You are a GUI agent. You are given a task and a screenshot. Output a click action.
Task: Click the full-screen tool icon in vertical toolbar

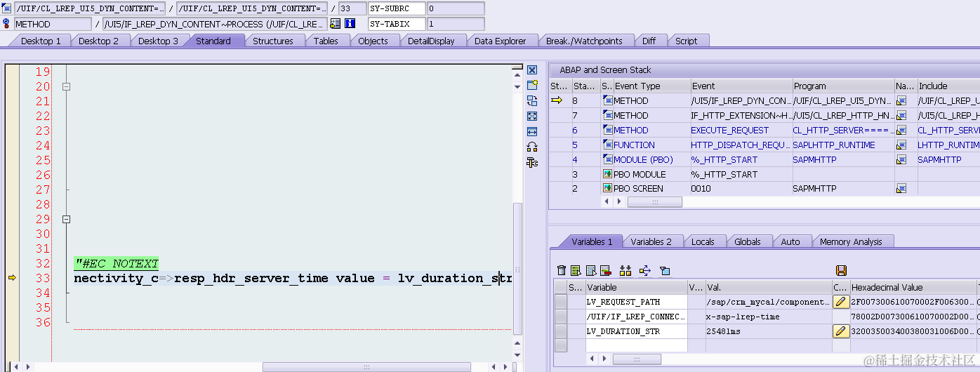click(x=532, y=116)
